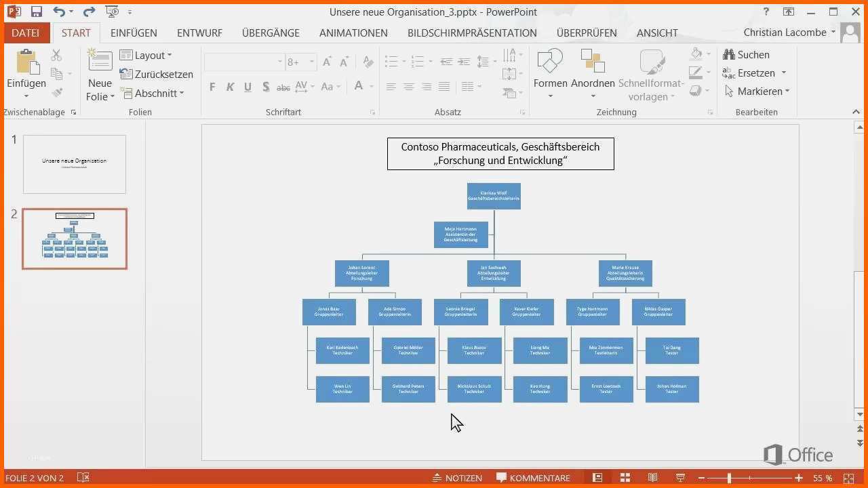Redo the last action
The image size is (868, 488).
89,12
